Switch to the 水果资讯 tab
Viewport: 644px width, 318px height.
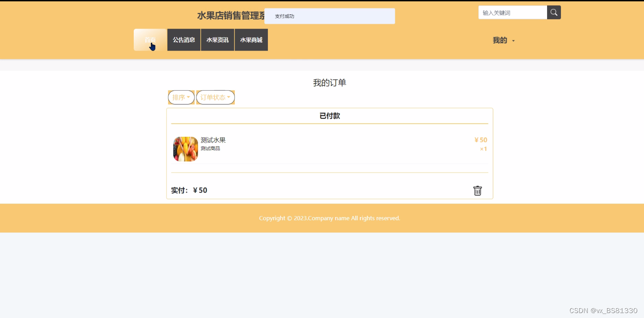click(218, 40)
